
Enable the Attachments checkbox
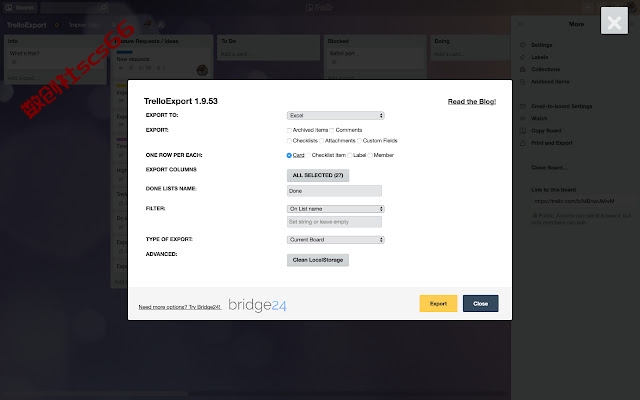pyautogui.click(x=321, y=141)
